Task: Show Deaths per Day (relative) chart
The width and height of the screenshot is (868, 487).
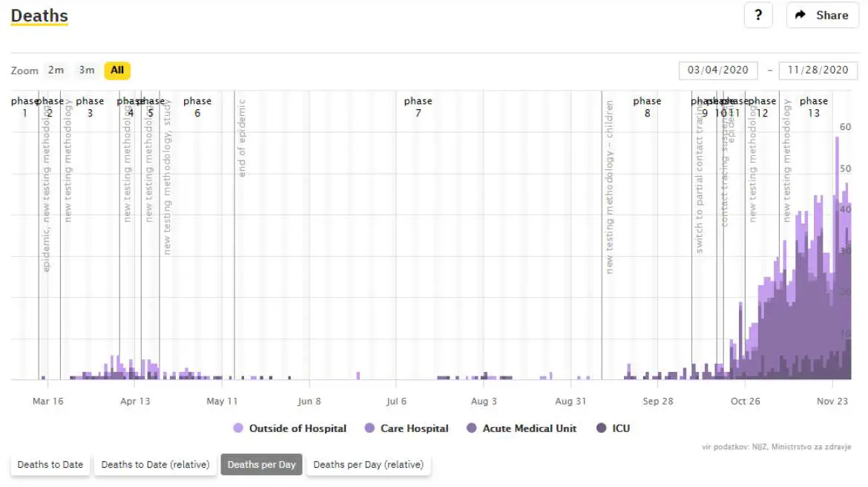Action: (x=368, y=465)
